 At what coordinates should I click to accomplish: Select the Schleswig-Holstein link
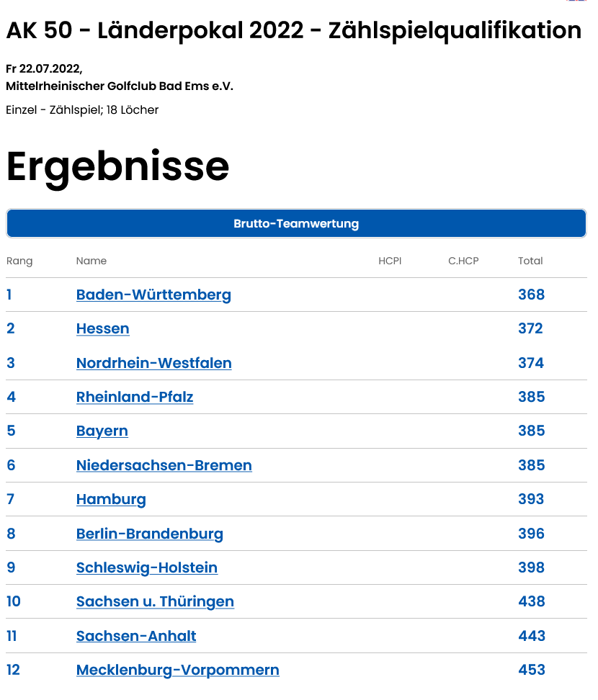[x=147, y=568]
